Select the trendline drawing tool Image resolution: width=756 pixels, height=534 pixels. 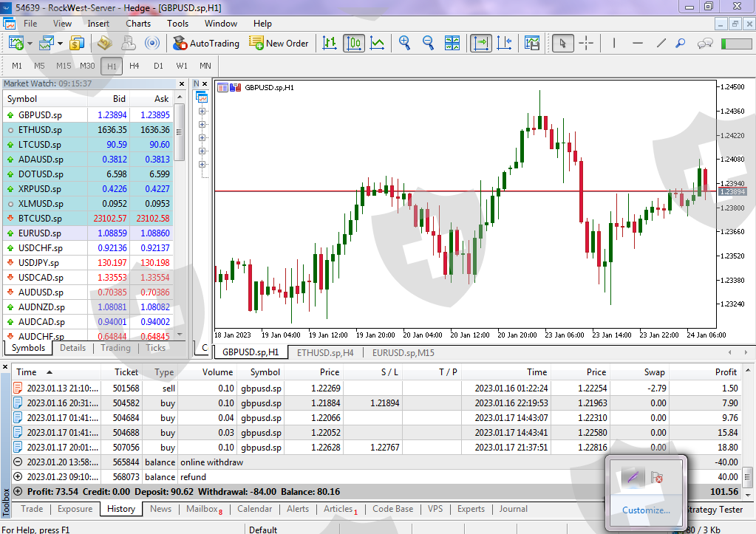(661, 44)
